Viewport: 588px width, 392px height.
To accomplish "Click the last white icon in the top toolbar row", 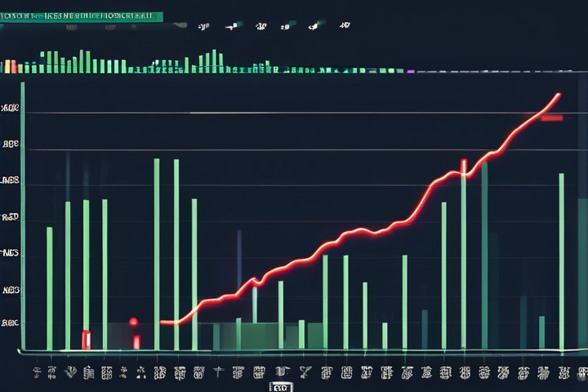I will pyautogui.click(x=344, y=26).
